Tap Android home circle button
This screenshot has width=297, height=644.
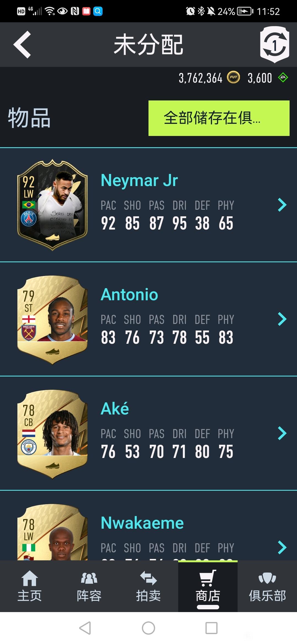pos(148,628)
